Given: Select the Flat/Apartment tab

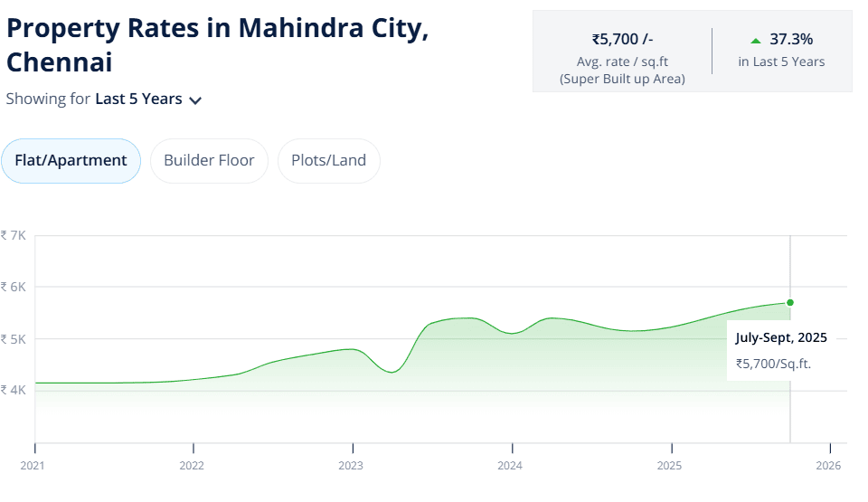Looking at the screenshot, I should coord(71,161).
